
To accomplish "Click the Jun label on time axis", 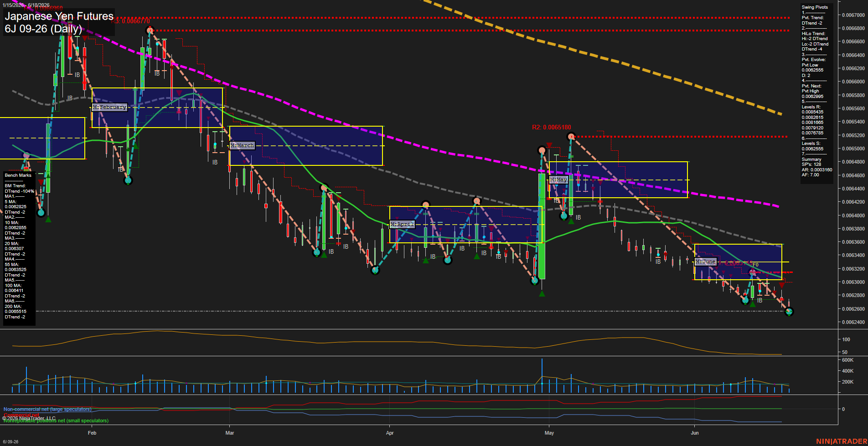I will click(695, 433).
